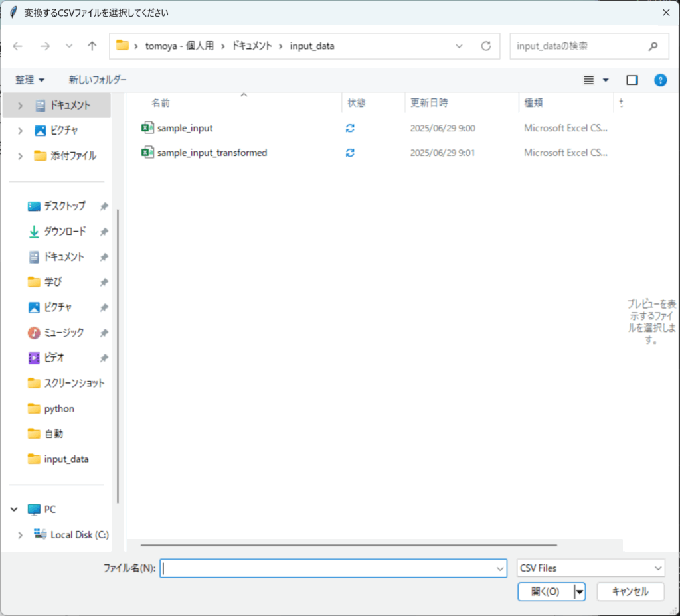
Task: Pin-toggle the ダウンロード entry in the sidebar
Action: (103, 231)
